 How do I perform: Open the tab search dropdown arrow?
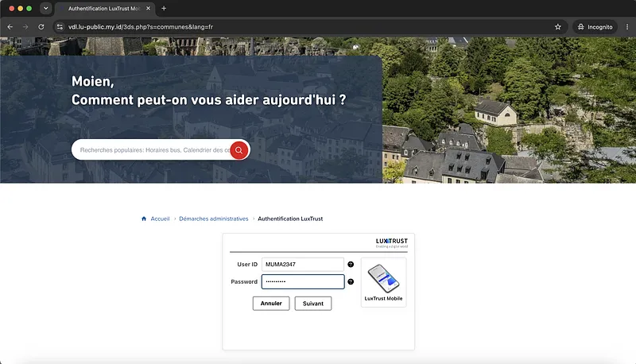46,8
